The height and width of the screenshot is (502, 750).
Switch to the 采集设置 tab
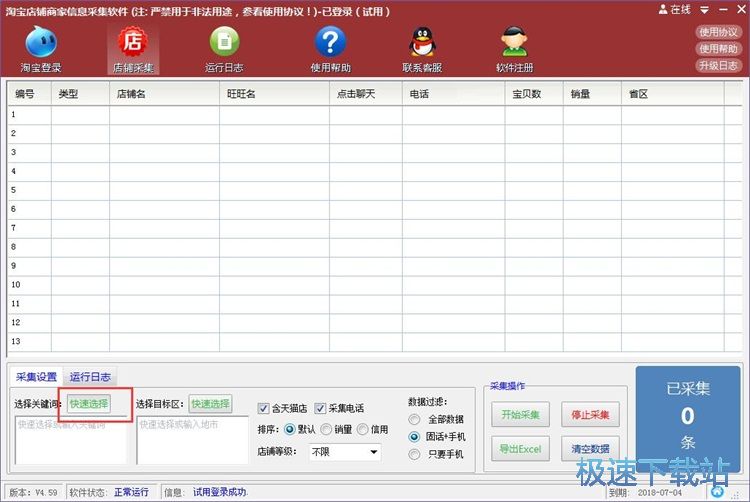[36, 377]
